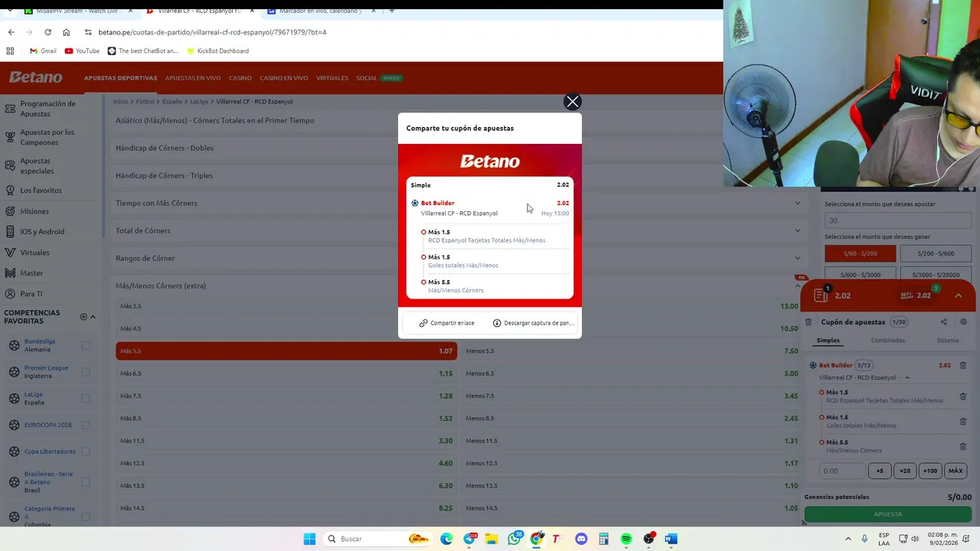The image size is (980, 551).
Task: Open the KickBot Dashboard bookmark
Action: (217, 51)
